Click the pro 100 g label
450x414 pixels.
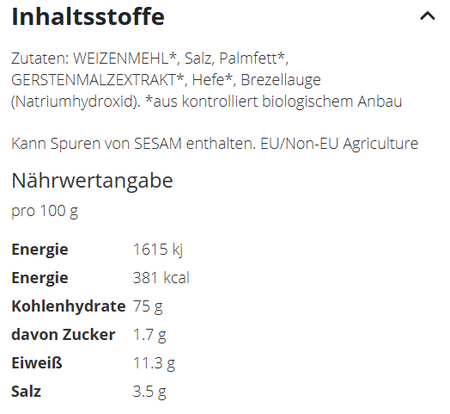click(x=45, y=211)
